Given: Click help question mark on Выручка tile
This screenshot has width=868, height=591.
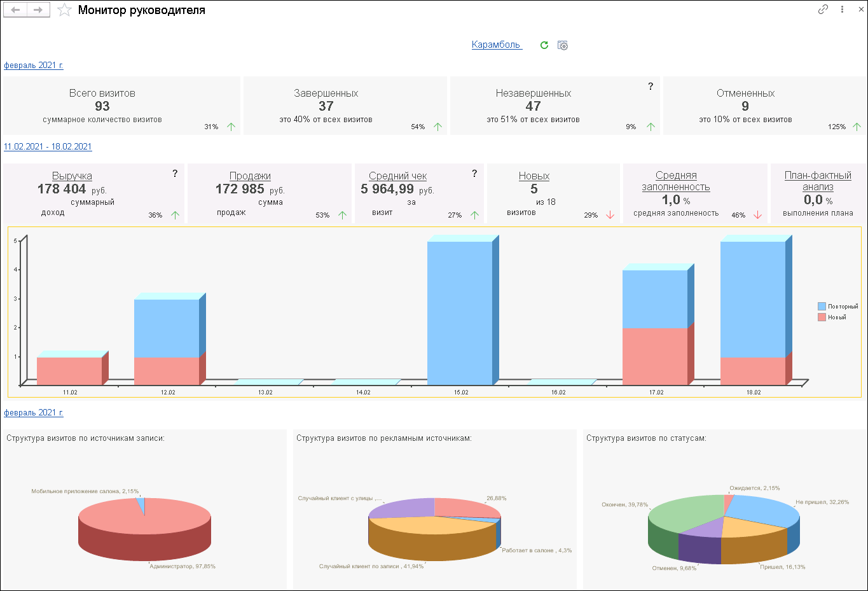Looking at the screenshot, I should pos(175,174).
